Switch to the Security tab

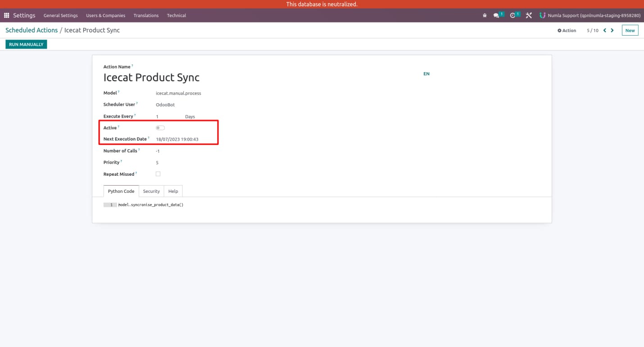point(151,191)
